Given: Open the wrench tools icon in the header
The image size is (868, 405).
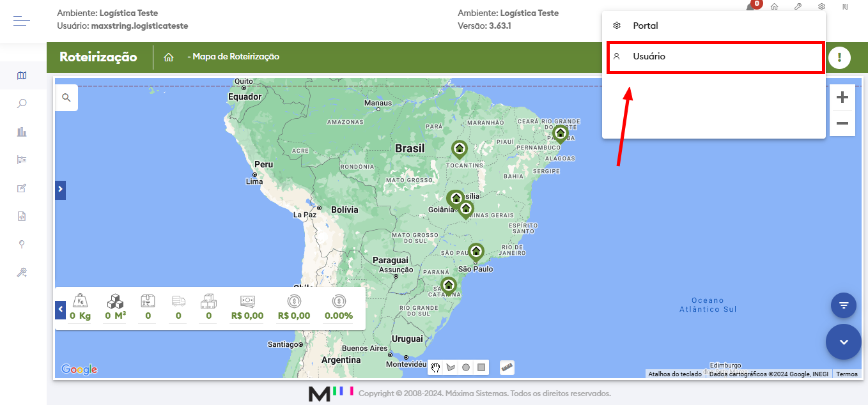Looking at the screenshot, I should pyautogui.click(x=797, y=6).
